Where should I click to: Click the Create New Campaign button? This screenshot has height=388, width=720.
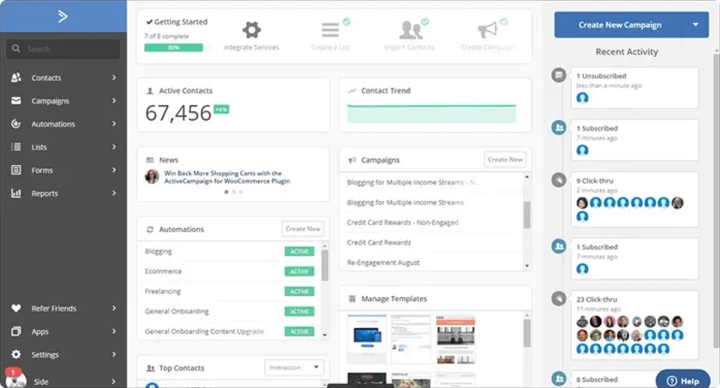click(x=619, y=25)
